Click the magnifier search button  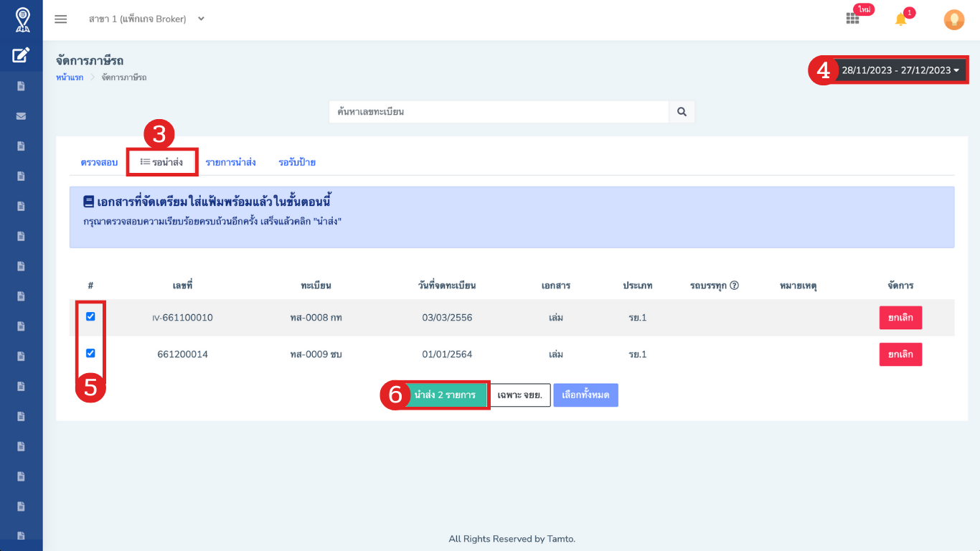pyautogui.click(x=682, y=112)
